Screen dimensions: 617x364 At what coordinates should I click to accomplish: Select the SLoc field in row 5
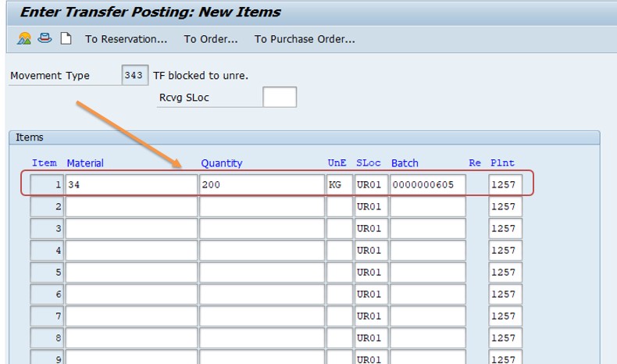click(371, 273)
